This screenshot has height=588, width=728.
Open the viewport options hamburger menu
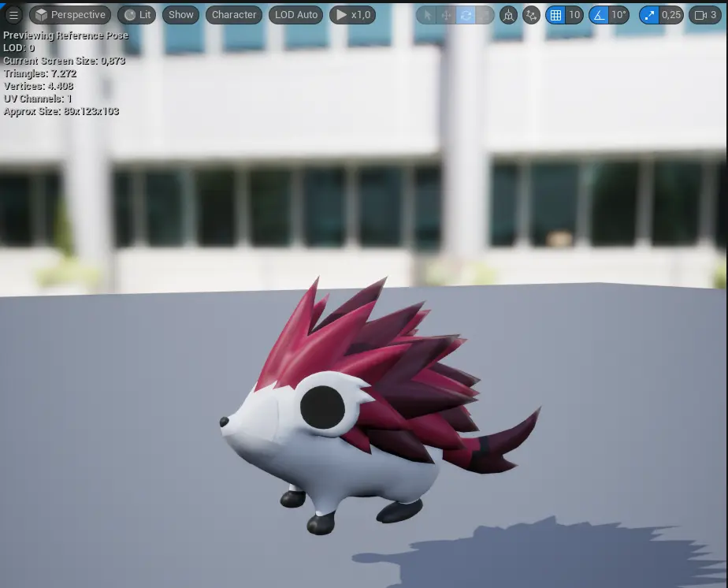pyautogui.click(x=13, y=15)
